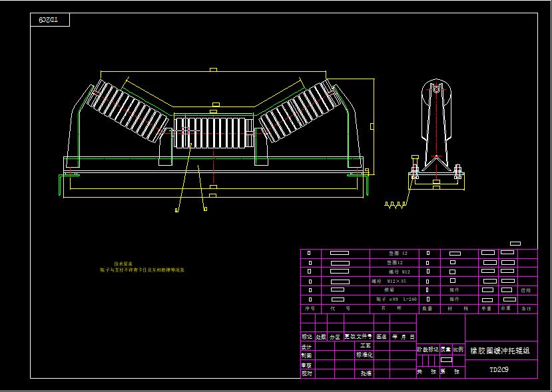Click the 制图 label

click(306, 355)
